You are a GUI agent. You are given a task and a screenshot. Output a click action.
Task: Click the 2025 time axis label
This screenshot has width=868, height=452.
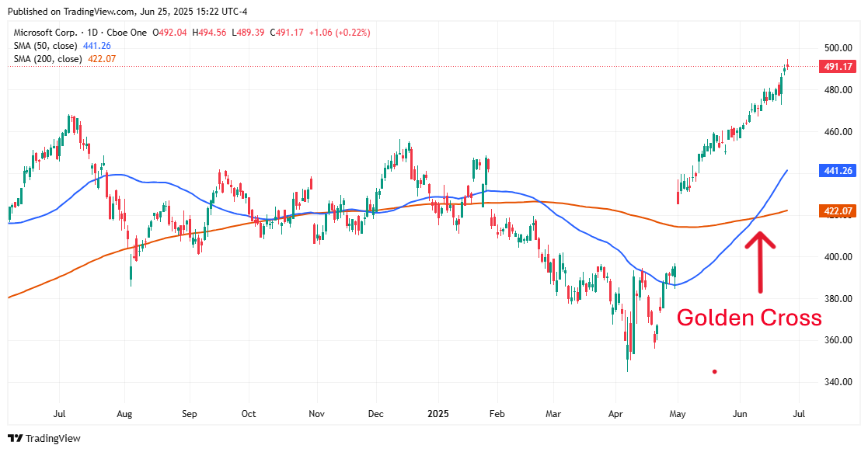point(437,414)
